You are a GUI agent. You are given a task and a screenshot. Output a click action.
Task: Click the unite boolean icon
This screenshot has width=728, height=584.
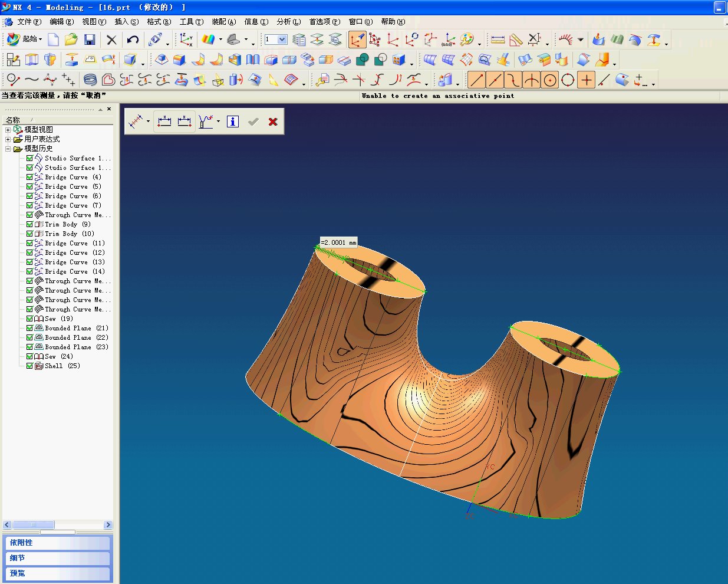click(x=363, y=60)
